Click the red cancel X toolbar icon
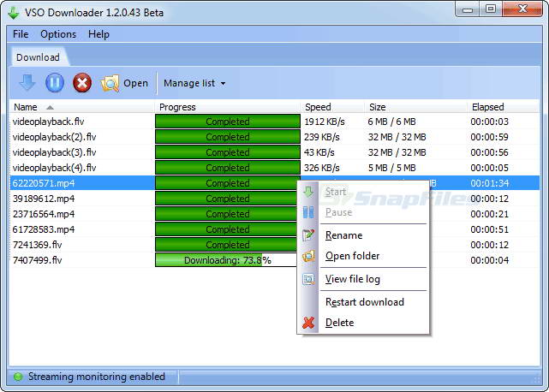Viewport: 549px width, 392px height. [82, 83]
